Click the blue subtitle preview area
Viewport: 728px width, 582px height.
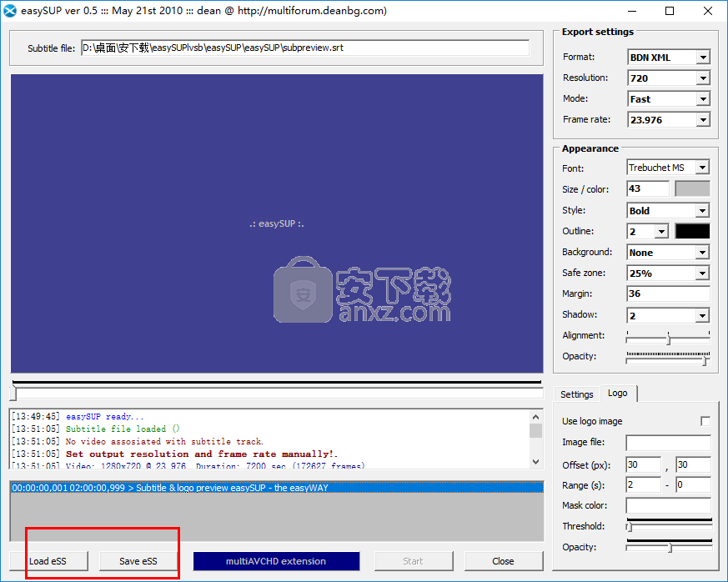tap(277, 223)
